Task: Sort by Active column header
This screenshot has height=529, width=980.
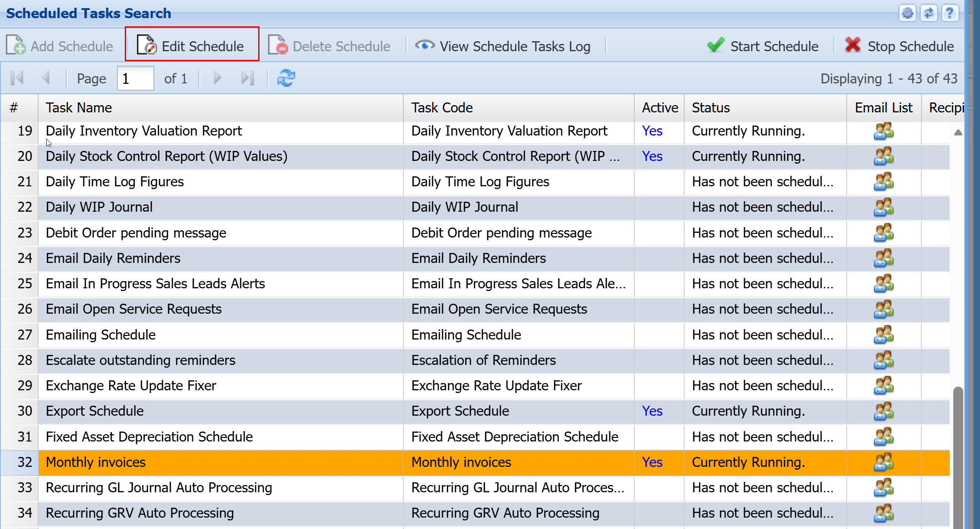Action: 659,108
